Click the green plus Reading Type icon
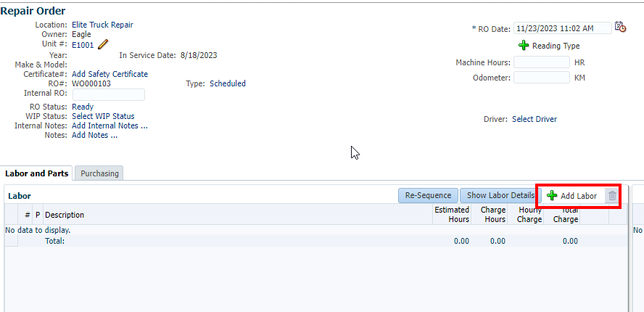 click(524, 45)
